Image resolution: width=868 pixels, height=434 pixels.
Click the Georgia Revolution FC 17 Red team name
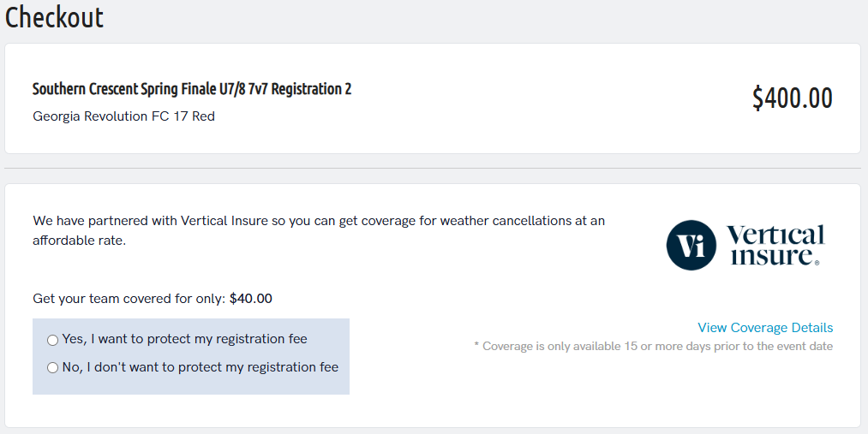tap(123, 116)
